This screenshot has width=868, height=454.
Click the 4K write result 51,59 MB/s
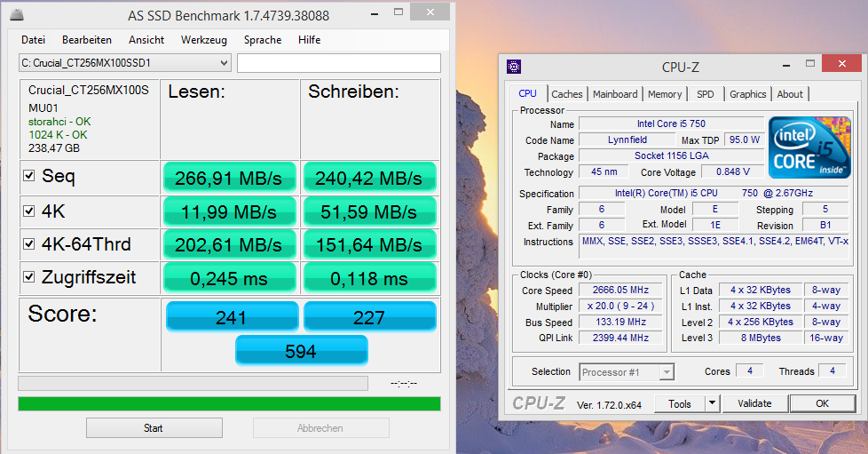pyautogui.click(x=368, y=211)
